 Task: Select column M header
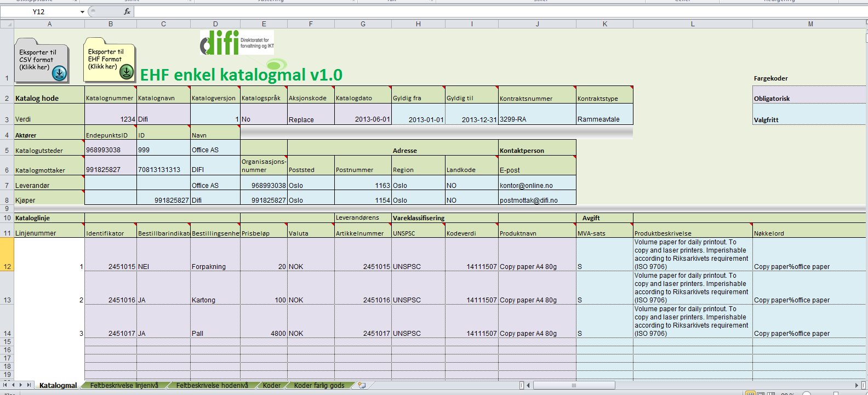pos(810,24)
